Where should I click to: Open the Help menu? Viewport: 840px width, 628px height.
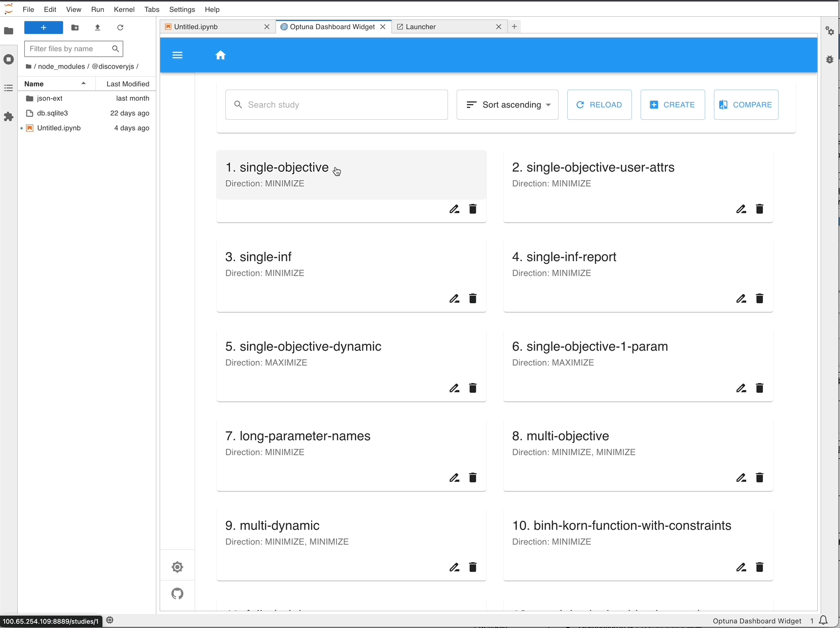(212, 9)
